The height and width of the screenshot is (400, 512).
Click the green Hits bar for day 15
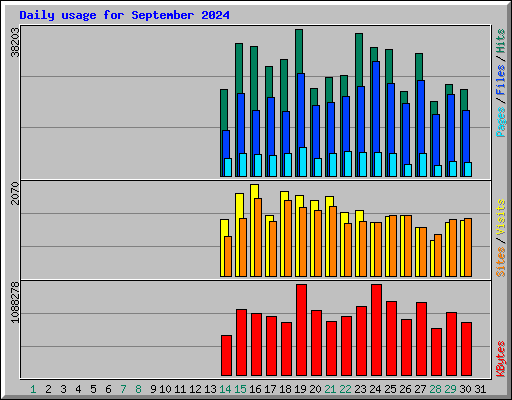point(239,68)
